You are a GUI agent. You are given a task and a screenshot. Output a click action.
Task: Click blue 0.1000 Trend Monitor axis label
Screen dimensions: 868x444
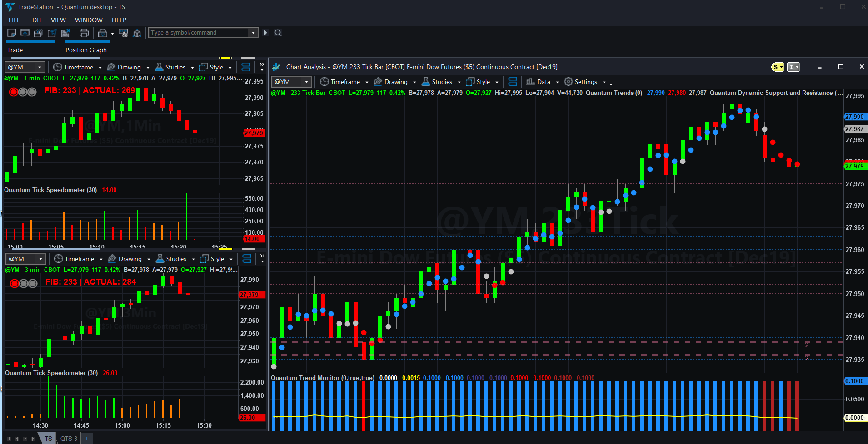point(855,381)
